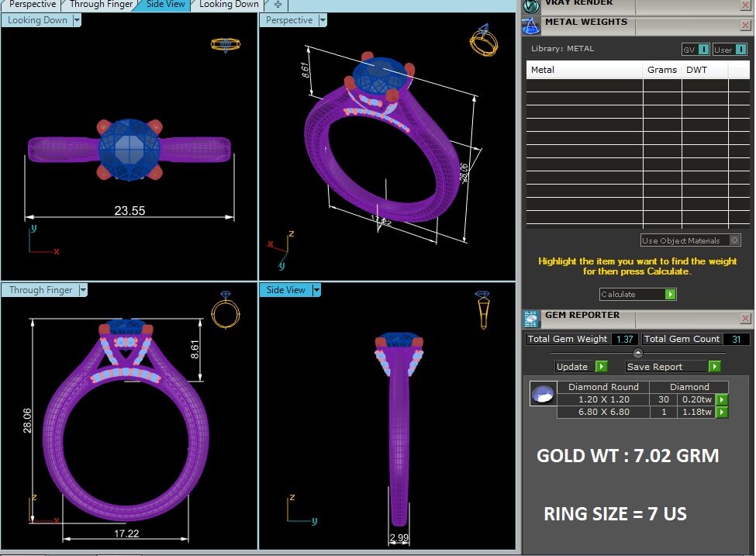Viewport: 756px width, 556px height.
Task: Click the ring icon in Perspective viewport
Action: (x=483, y=40)
